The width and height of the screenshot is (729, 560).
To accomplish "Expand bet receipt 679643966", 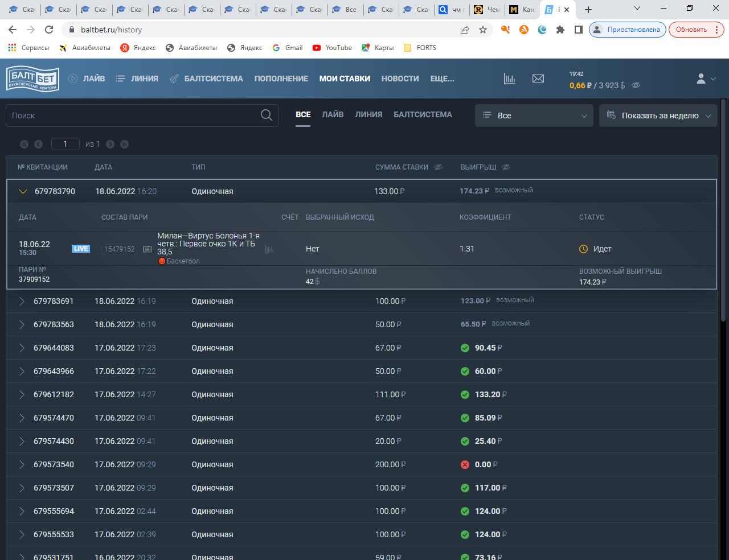I will point(22,371).
